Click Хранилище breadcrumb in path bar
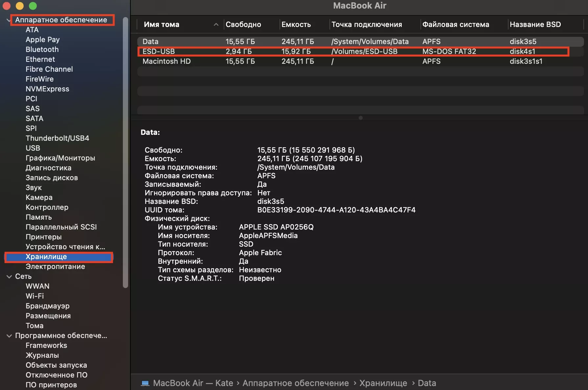Image resolution: width=588 pixels, height=390 pixels. pos(383,383)
